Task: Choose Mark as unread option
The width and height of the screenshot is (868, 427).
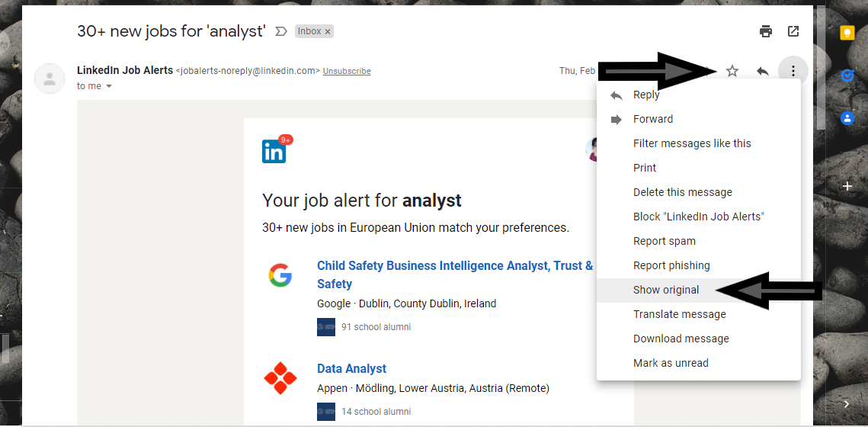Action: [x=671, y=363]
